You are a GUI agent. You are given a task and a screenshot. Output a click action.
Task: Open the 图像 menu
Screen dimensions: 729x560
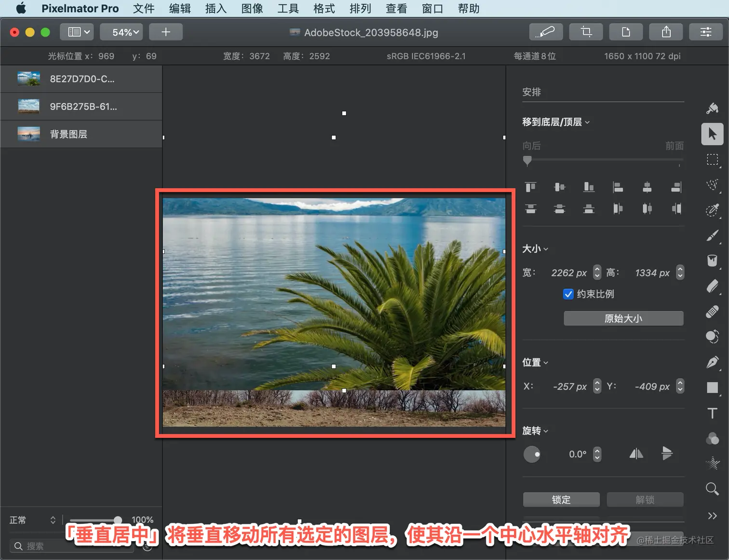tap(252, 9)
